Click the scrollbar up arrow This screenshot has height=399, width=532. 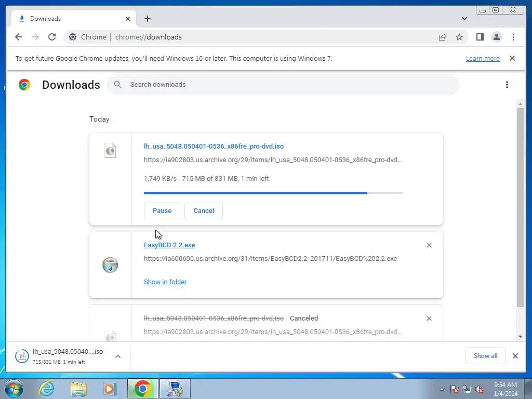(x=520, y=104)
